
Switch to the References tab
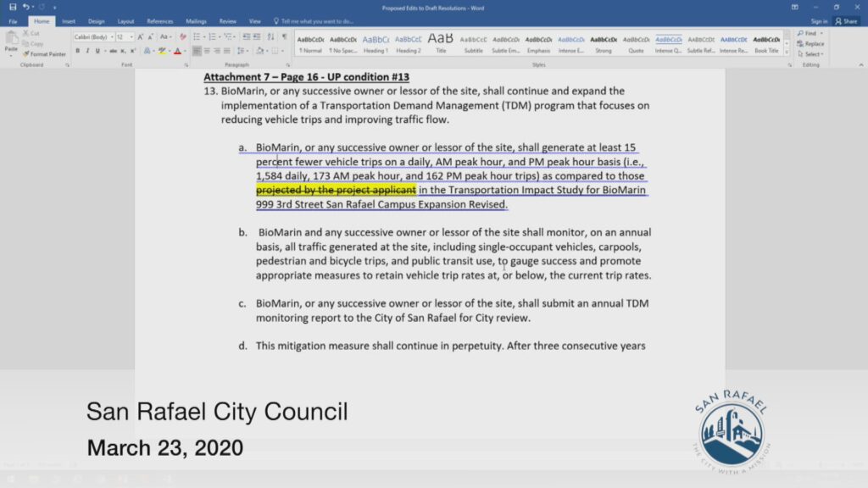tap(160, 21)
